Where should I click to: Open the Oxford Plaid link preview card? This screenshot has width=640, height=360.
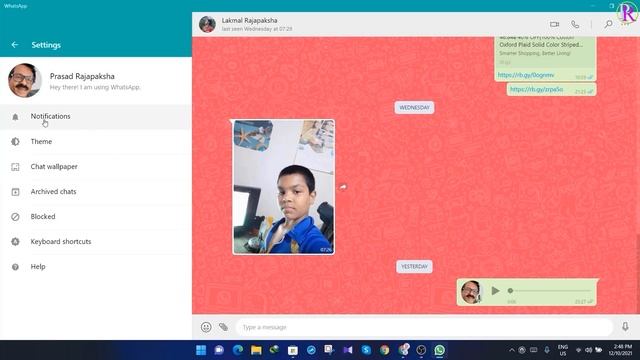click(545, 51)
